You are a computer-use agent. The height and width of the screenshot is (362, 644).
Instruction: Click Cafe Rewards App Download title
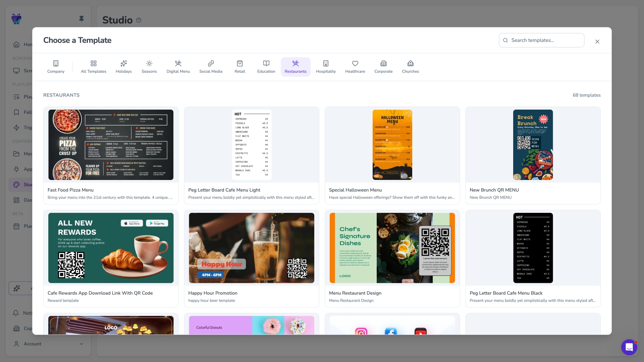coord(100,293)
